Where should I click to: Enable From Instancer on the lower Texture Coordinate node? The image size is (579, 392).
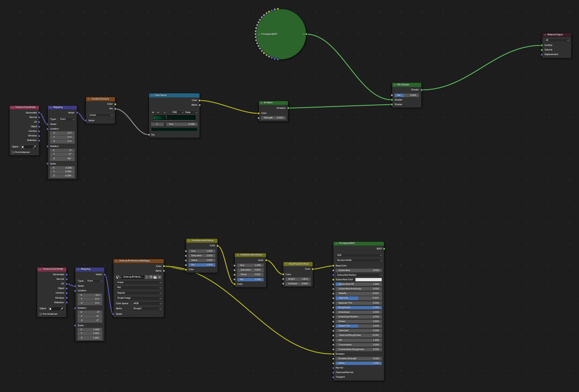(x=40, y=314)
